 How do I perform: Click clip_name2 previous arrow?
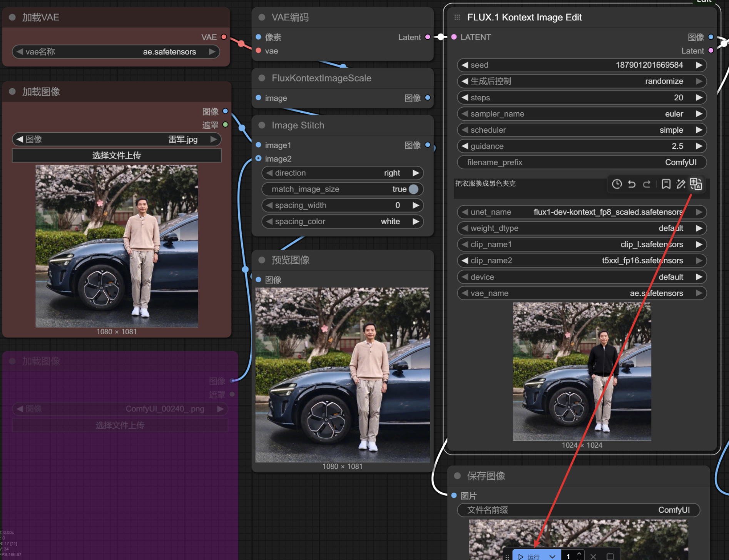coord(465,260)
